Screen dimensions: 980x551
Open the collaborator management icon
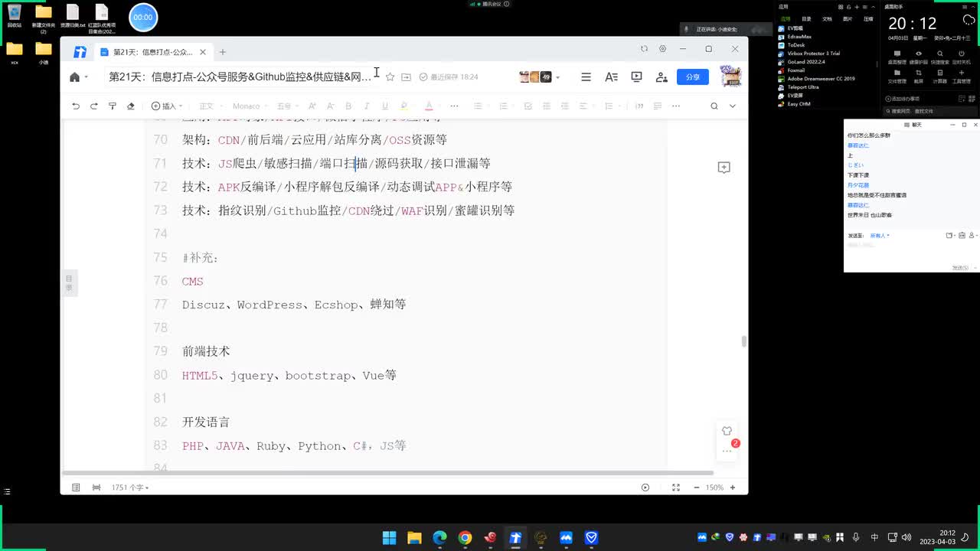tap(661, 77)
